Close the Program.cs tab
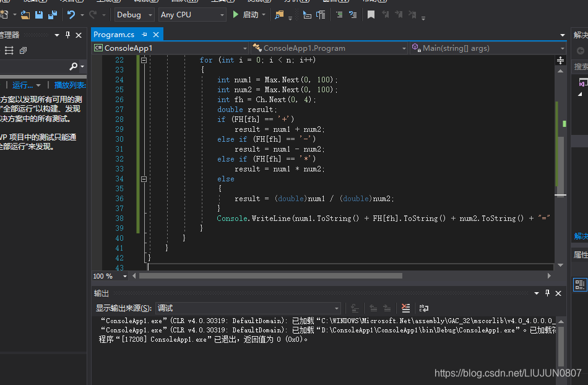The image size is (588, 385). pyautogui.click(x=156, y=35)
